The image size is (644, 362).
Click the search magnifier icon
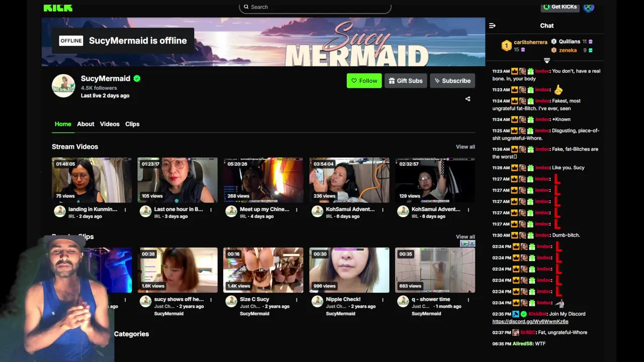(246, 7)
